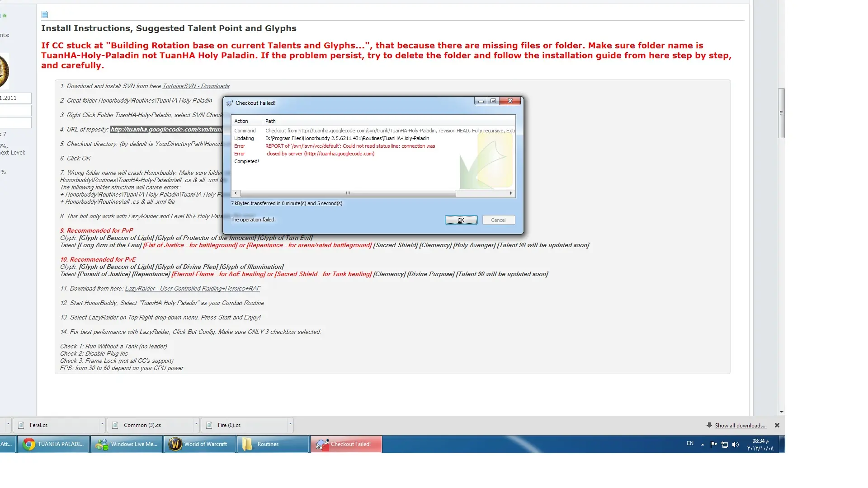
Task: Click the post document icon above title
Action: tap(45, 14)
